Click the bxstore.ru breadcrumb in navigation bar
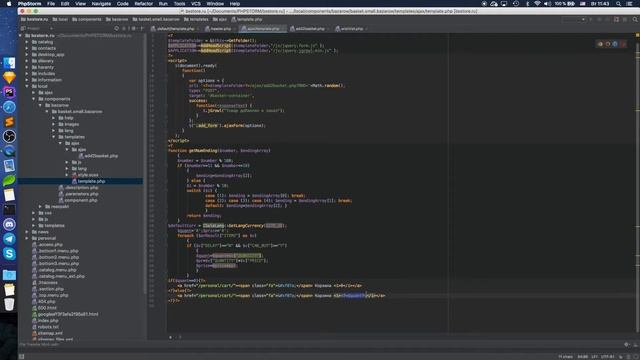The height and width of the screenshot is (360, 640). click(x=35, y=19)
